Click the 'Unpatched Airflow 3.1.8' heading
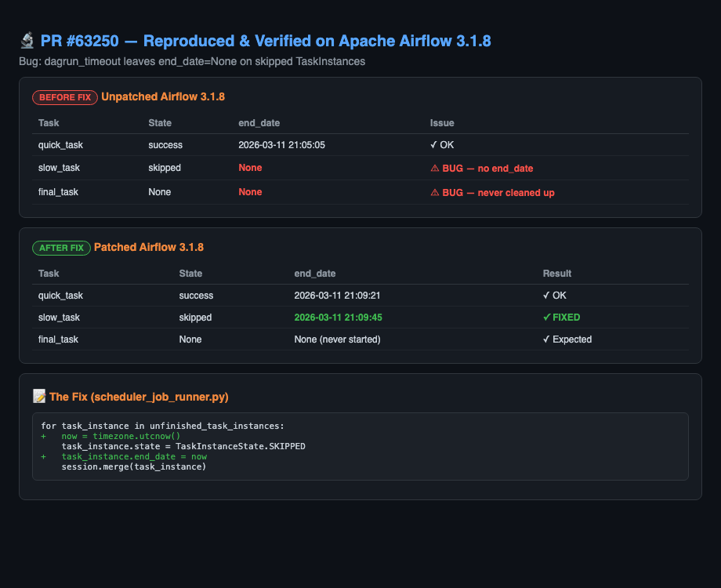 tap(163, 97)
